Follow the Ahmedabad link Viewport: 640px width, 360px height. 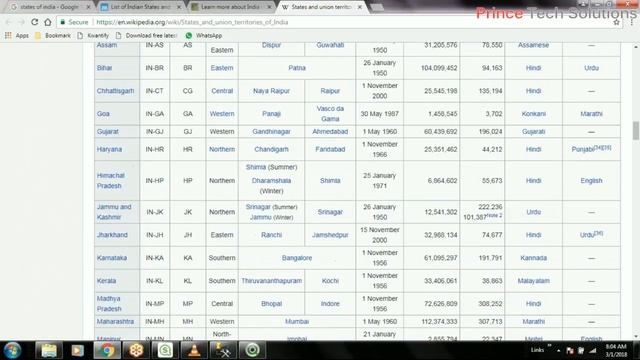click(330, 131)
